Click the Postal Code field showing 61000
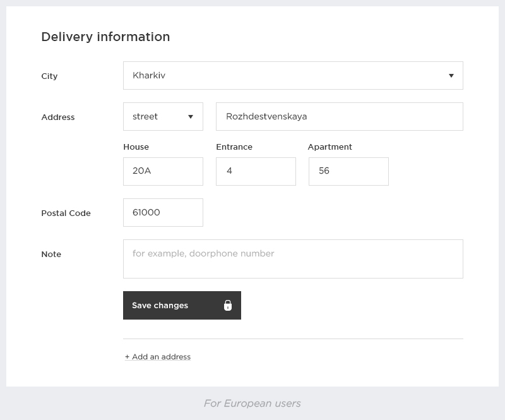This screenshot has height=420, width=505. pyautogui.click(x=163, y=212)
